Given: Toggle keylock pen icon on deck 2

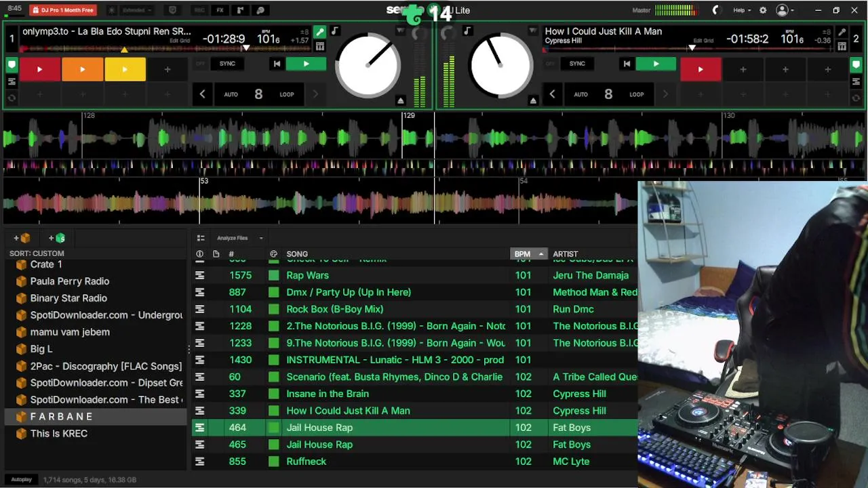Looking at the screenshot, I should click(x=842, y=32).
